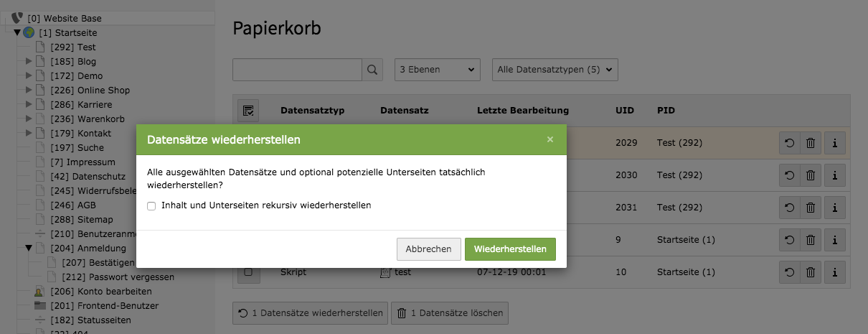Cancel the dialog with Abbrechen

tap(428, 249)
